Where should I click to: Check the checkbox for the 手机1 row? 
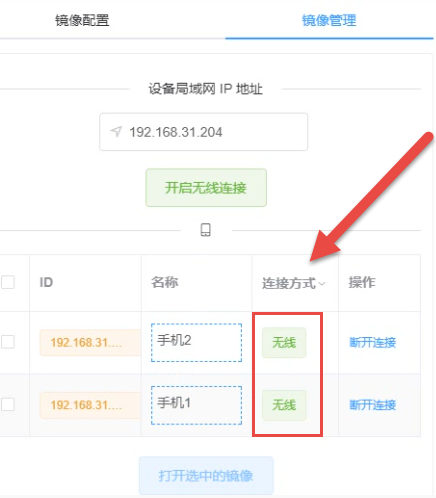[x=8, y=405]
